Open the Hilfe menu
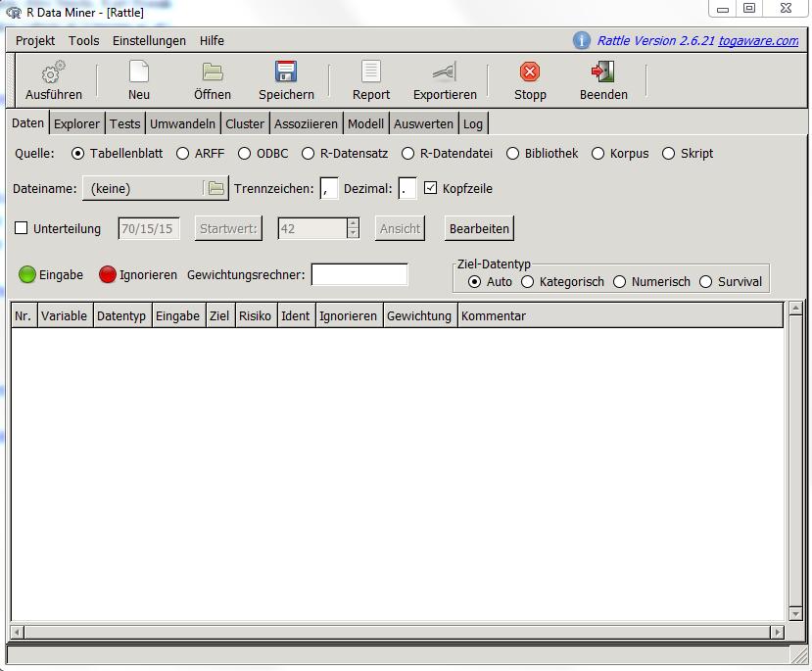The image size is (812, 671). [x=212, y=40]
